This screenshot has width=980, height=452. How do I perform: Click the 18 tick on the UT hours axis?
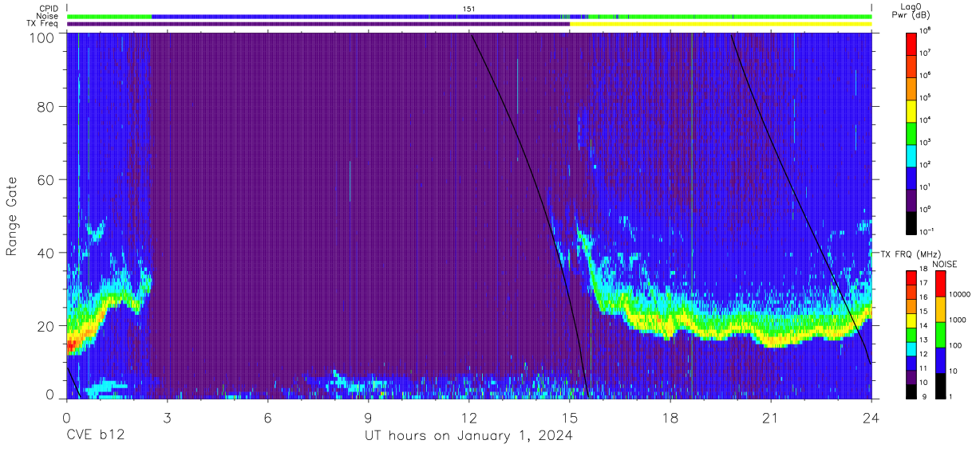[670, 418]
